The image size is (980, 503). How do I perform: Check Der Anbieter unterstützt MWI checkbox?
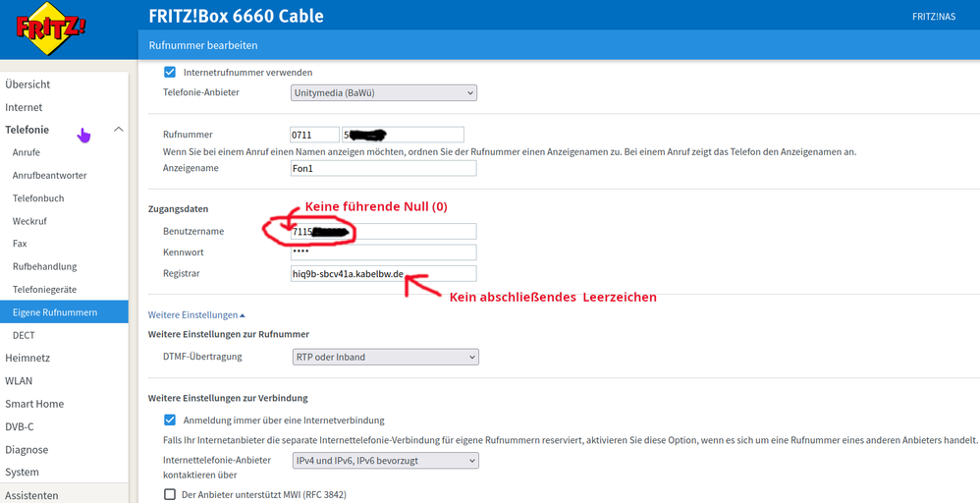pos(169,494)
